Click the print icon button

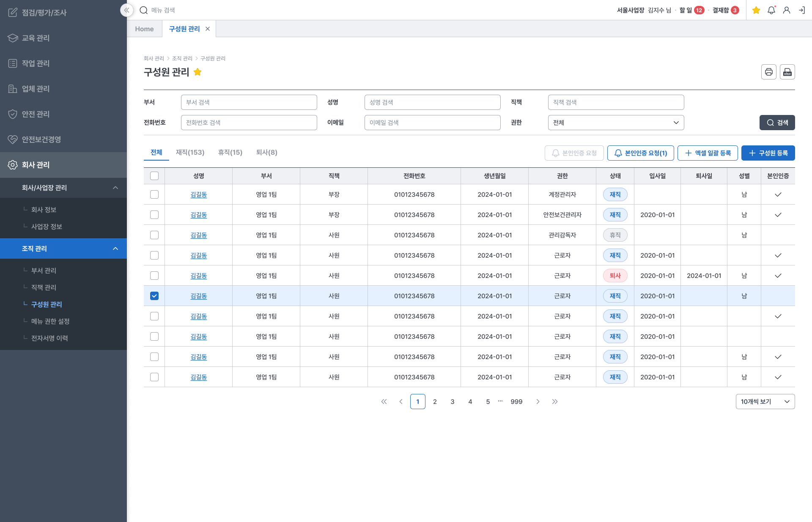coord(768,72)
